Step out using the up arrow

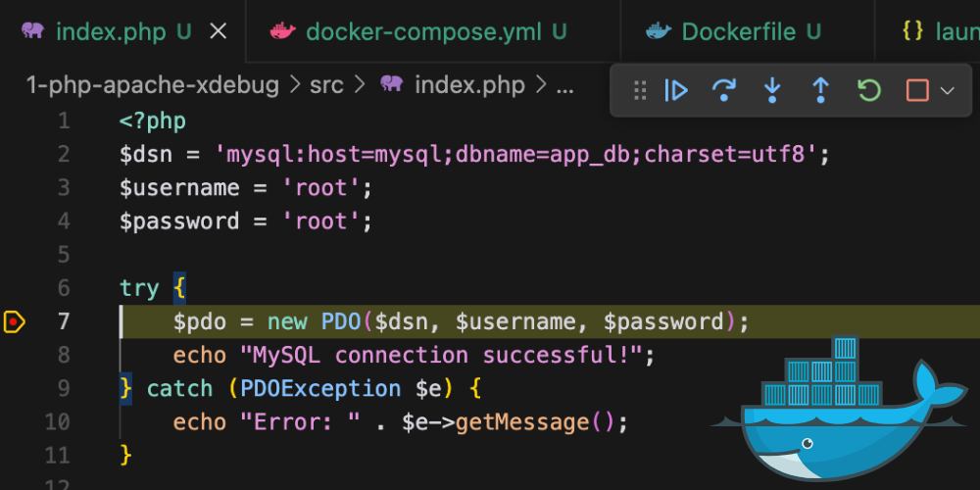[820, 90]
